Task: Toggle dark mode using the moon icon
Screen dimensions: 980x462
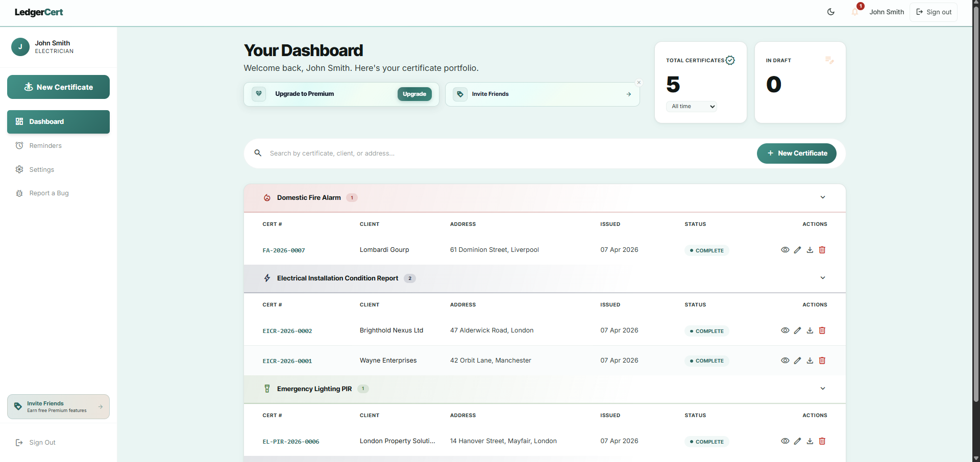Action: pyautogui.click(x=831, y=11)
